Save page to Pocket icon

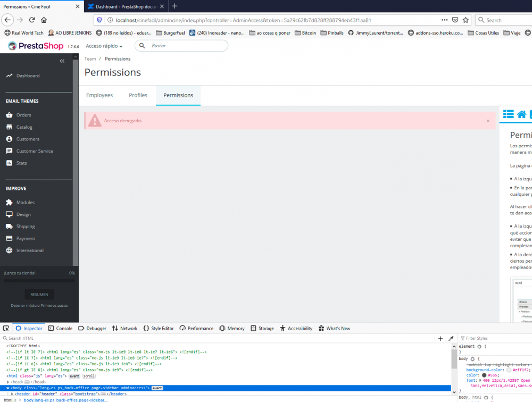coord(455,20)
